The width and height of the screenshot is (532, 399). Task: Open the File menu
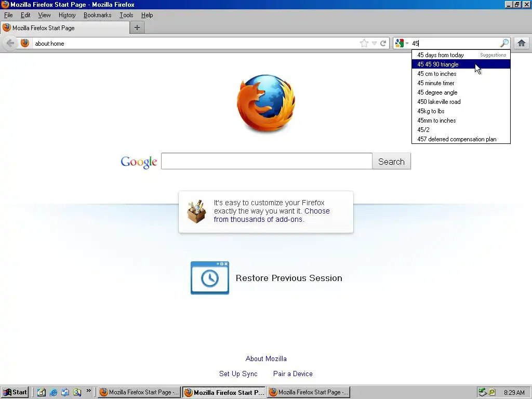(8, 15)
